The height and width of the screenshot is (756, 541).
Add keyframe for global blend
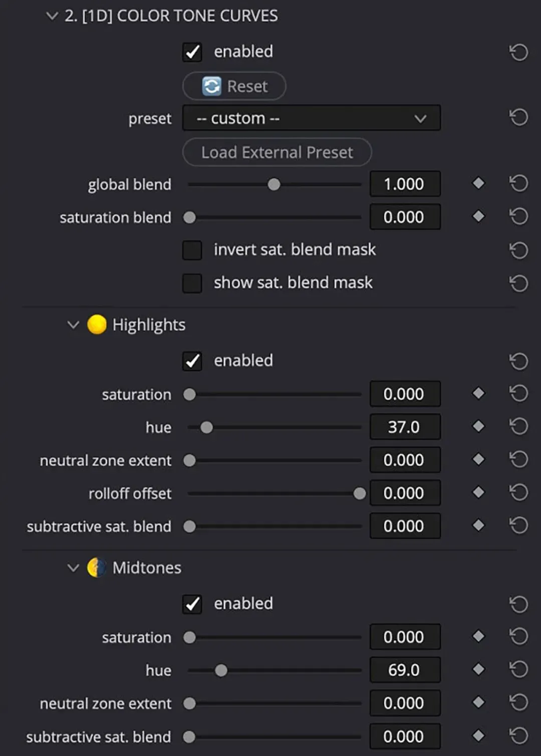(478, 184)
